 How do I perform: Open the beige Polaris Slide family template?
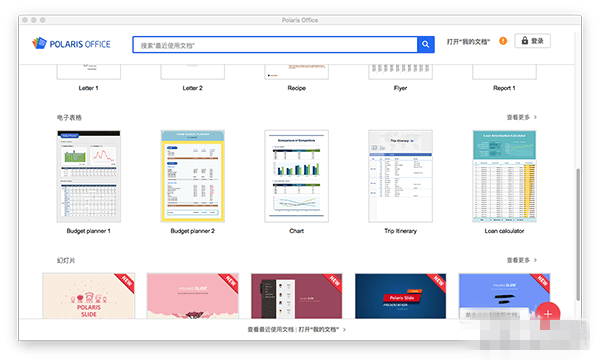click(x=89, y=296)
